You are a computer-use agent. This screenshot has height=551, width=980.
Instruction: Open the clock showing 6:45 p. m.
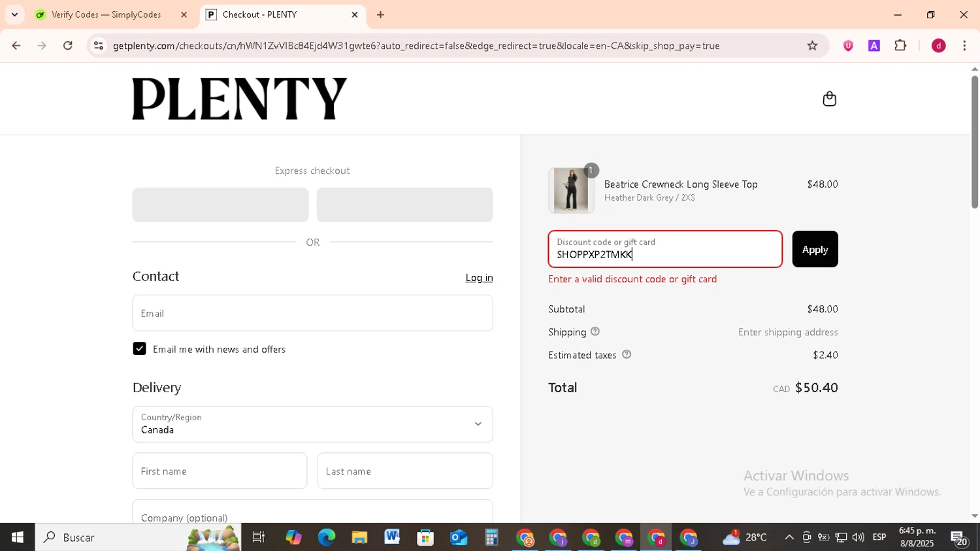tap(917, 537)
